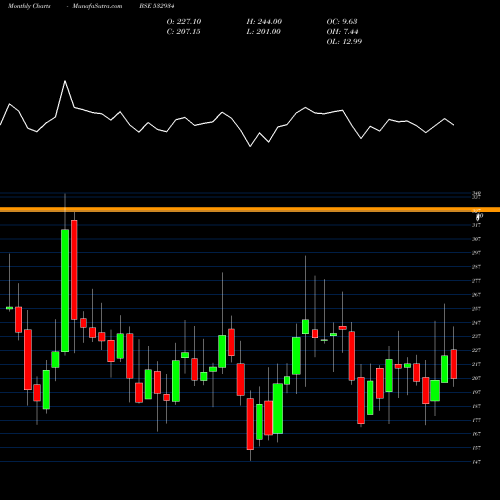Click the 287 price axis label
The height and width of the screenshot is (500, 500).
(476, 267)
